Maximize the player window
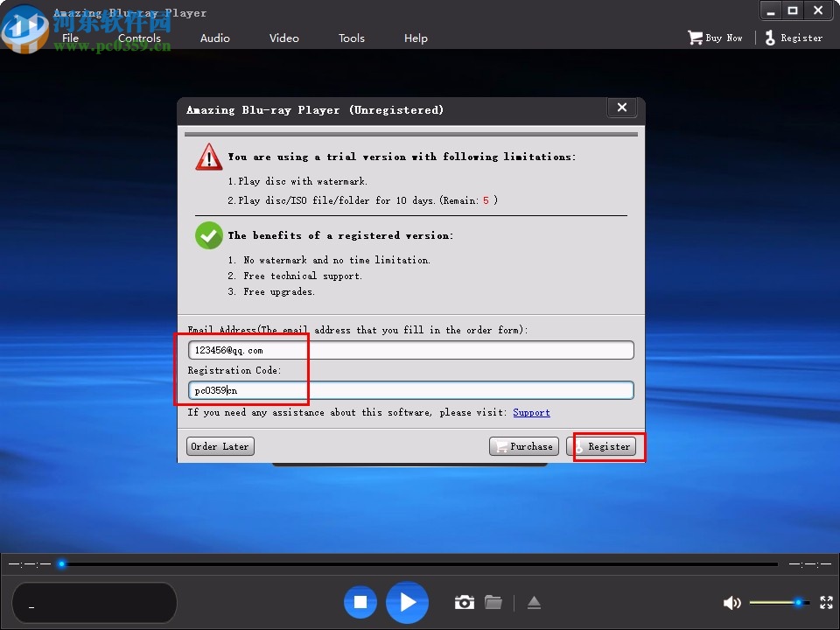This screenshot has height=630, width=840. 793,10
